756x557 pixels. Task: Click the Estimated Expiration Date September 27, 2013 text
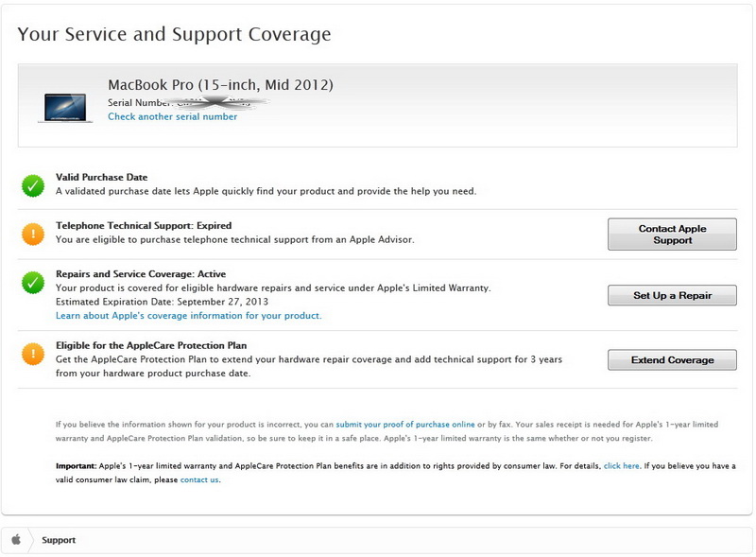click(157, 302)
